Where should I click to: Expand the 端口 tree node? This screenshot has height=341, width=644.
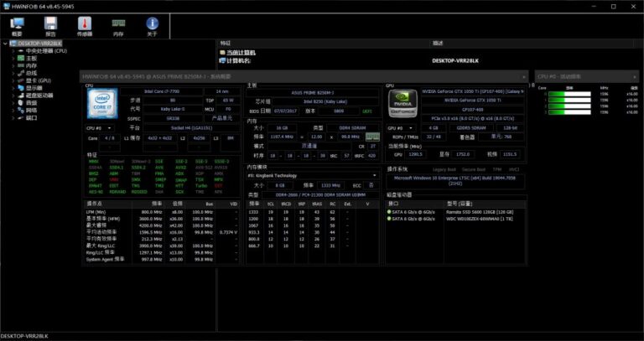tap(13, 117)
